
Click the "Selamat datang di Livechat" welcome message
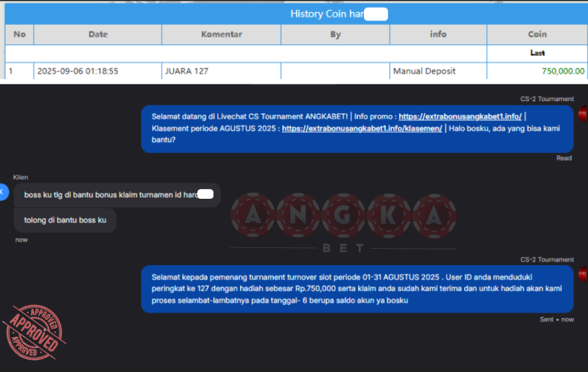357,128
